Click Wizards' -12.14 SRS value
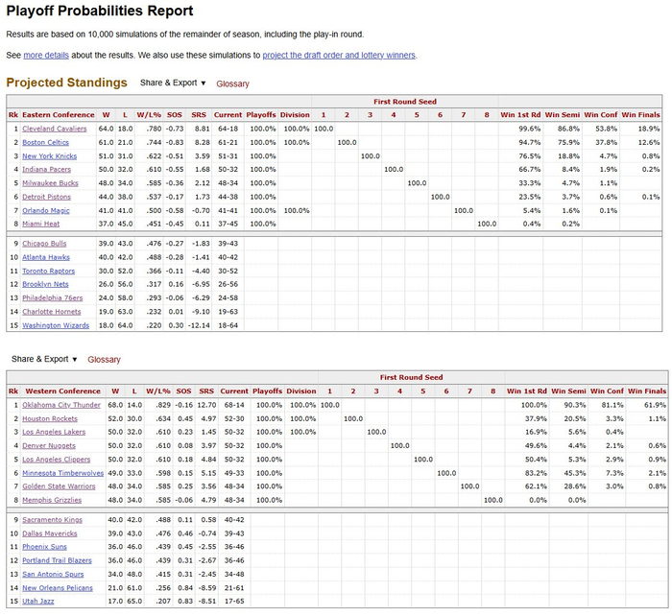The image size is (672, 616). point(198,325)
